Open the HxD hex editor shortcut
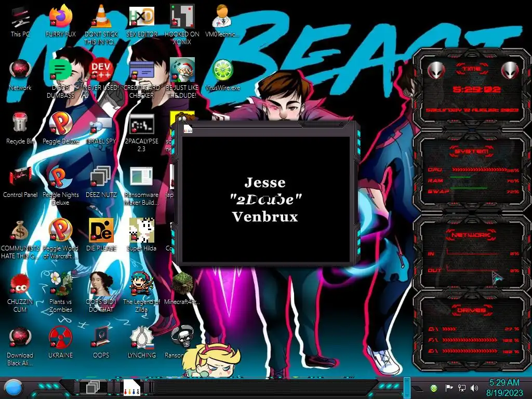This screenshot has height=399, width=532. click(142, 16)
